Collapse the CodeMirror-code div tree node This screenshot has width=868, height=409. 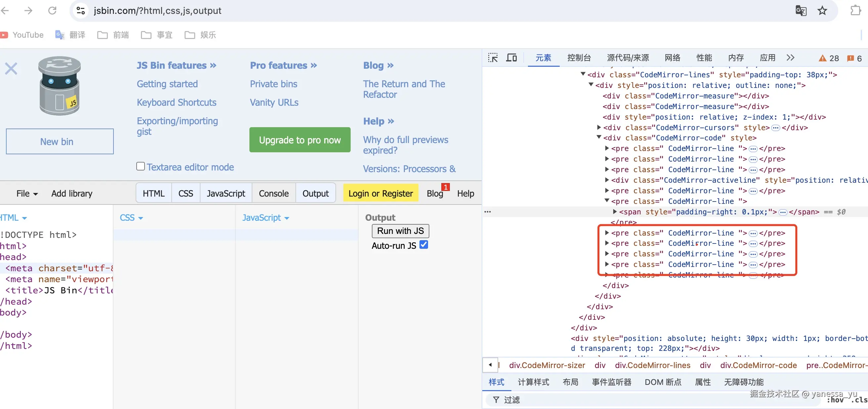pyautogui.click(x=599, y=137)
